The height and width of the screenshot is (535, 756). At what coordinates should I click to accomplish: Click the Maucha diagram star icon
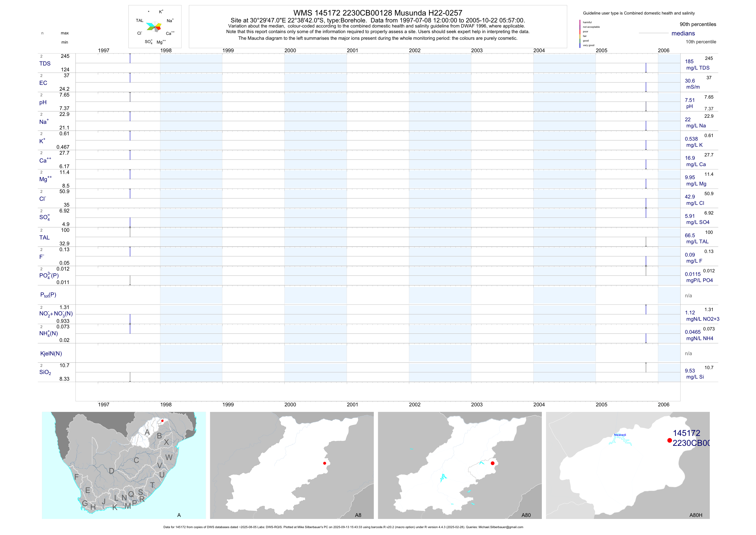(154, 27)
